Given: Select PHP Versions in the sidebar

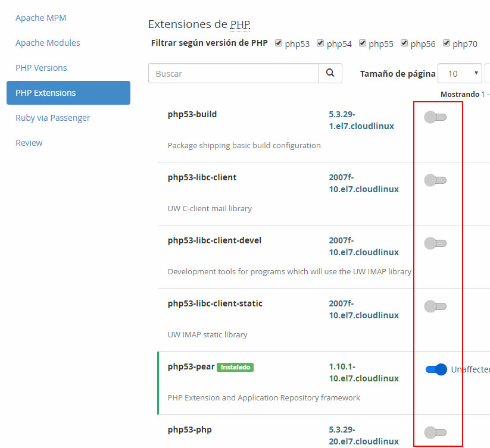Looking at the screenshot, I should click(x=41, y=68).
